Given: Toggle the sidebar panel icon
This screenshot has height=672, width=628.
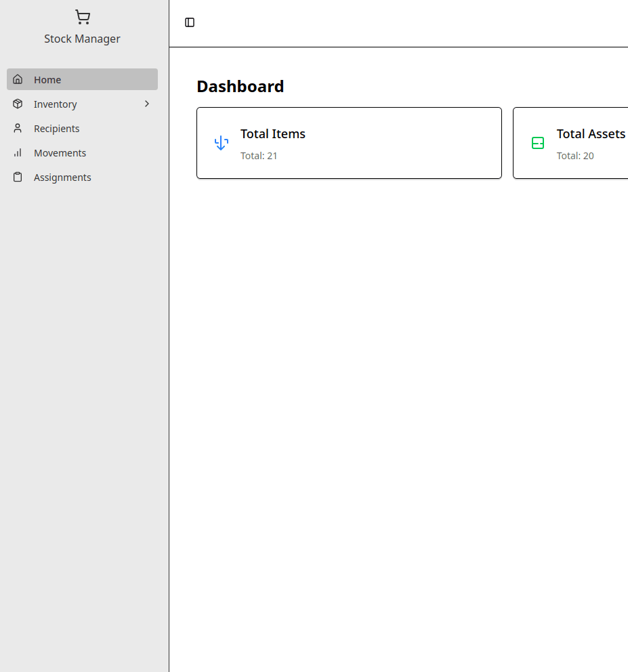Looking at the screenshot, I should pos(190,22).
